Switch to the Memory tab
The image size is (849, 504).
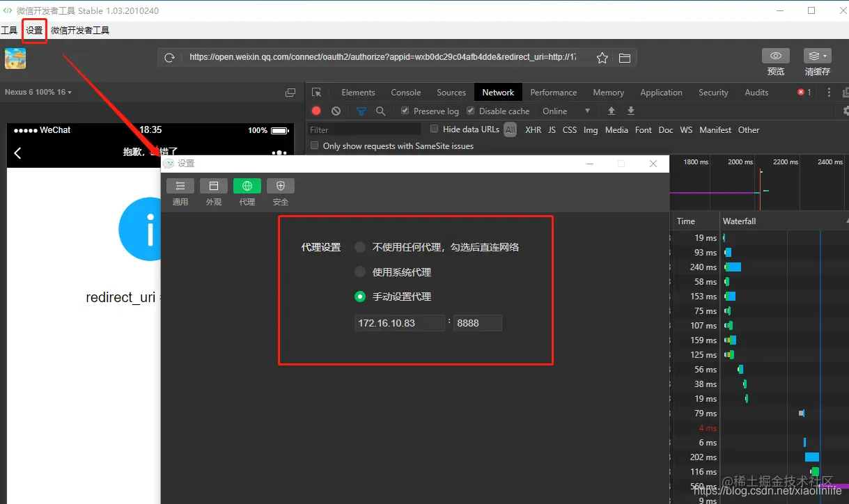point(609,93)
